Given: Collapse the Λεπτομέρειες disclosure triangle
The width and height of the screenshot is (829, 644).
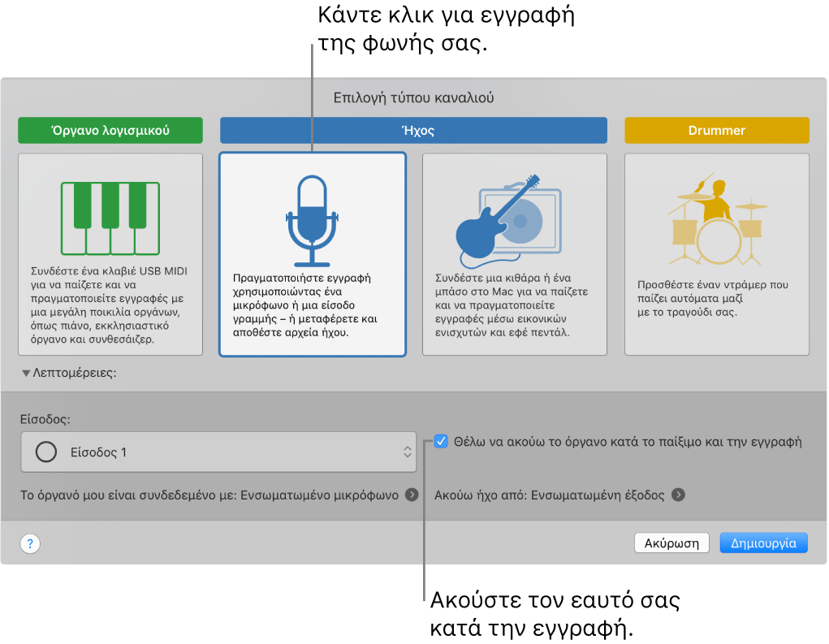Looking at the screenshot, I should coord(27,374).
